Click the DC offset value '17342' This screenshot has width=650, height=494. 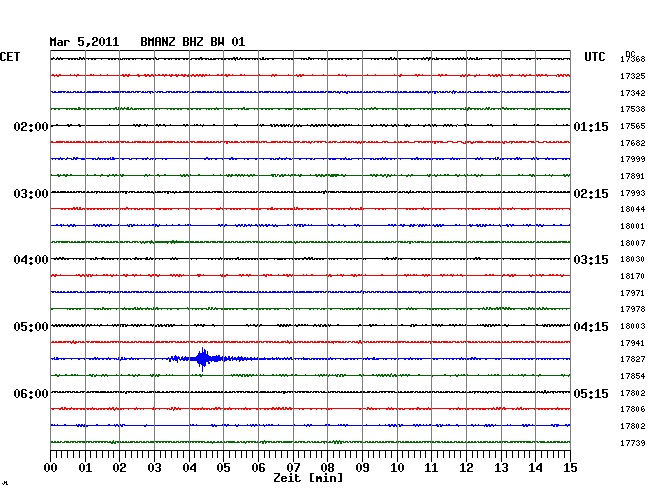pos(633,93)
